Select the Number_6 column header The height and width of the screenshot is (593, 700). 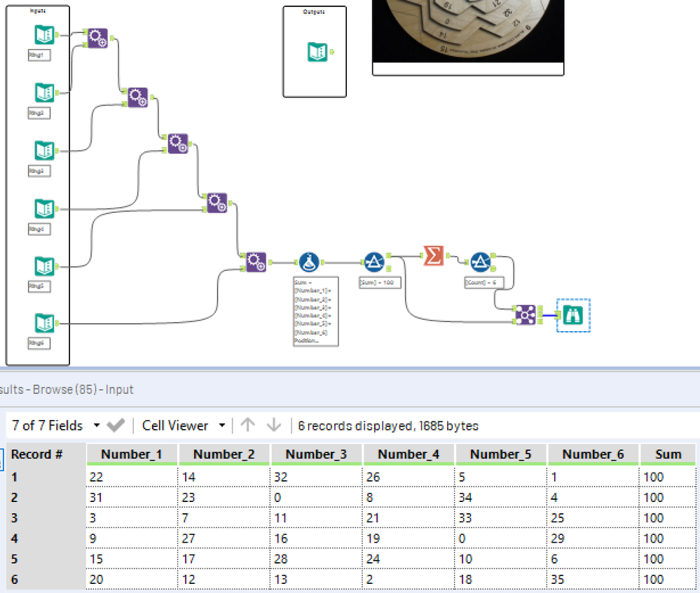pos(593,454)
